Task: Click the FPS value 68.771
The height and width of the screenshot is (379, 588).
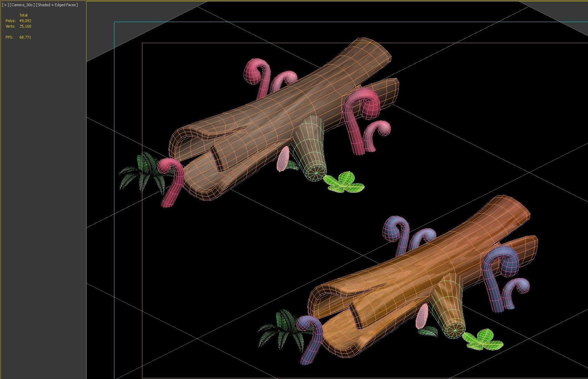Action: click(25, 37)
